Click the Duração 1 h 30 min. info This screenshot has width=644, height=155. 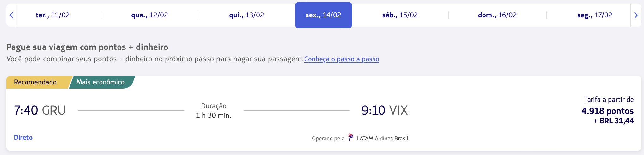pos(214,111)
